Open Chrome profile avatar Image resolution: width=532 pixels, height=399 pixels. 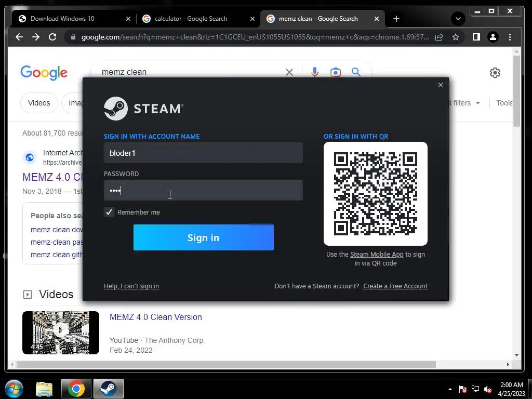493,37
